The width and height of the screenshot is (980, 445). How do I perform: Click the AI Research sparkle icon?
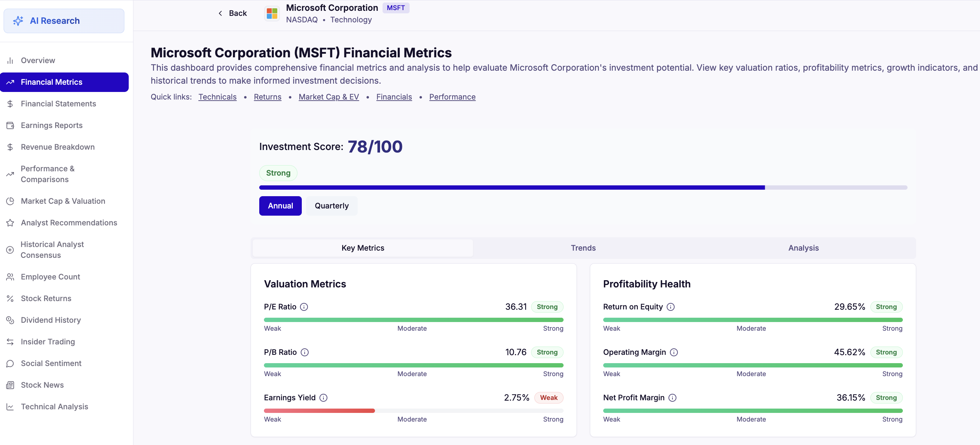pos(18,21)
